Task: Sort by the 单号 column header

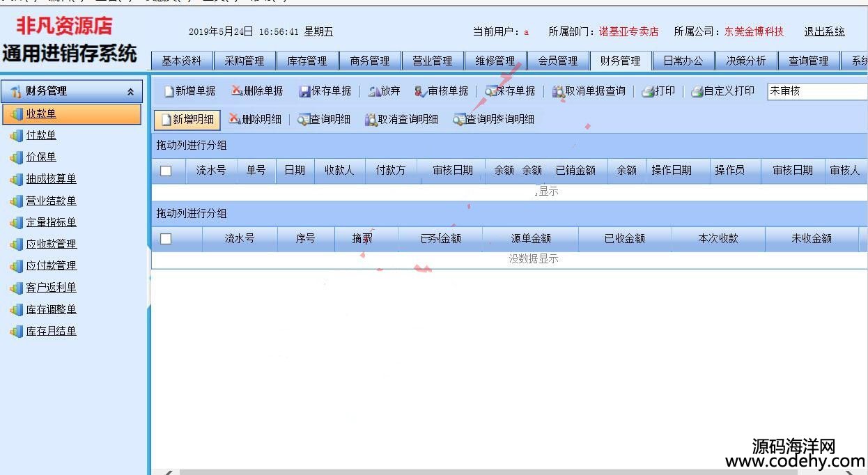Action: tap(256, 170)
